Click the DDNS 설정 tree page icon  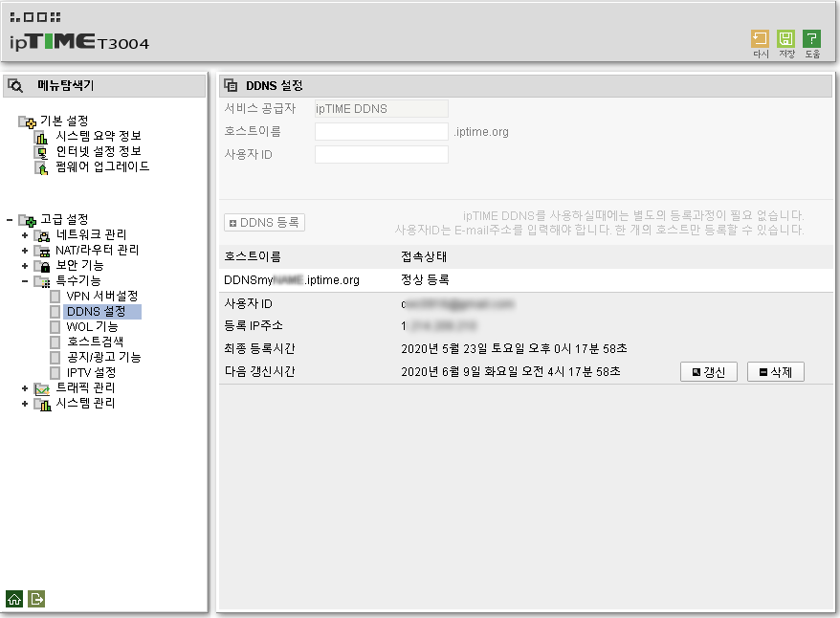tap(55, 312)
